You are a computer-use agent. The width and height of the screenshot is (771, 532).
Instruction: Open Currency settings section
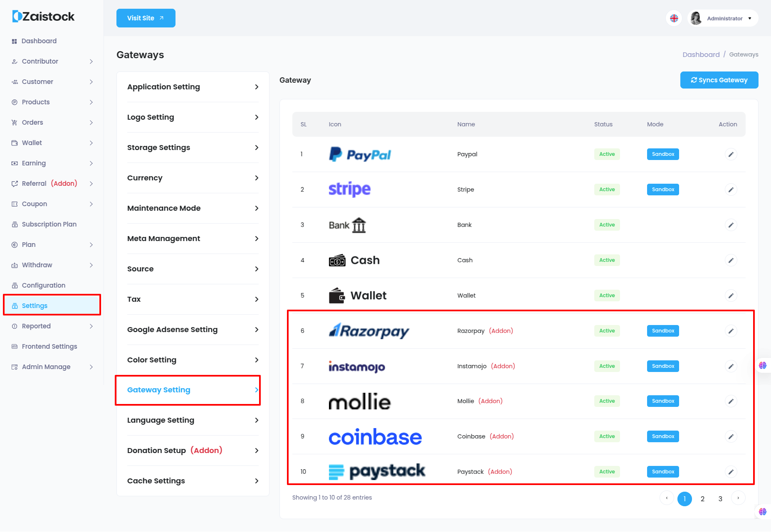coord(193,178)
